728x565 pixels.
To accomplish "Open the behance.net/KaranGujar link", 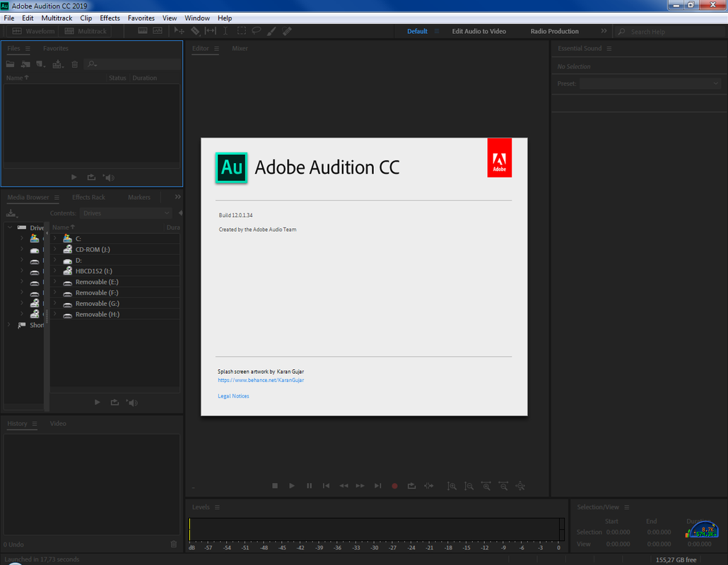I will pyautogui.click(x=261, y=380).
